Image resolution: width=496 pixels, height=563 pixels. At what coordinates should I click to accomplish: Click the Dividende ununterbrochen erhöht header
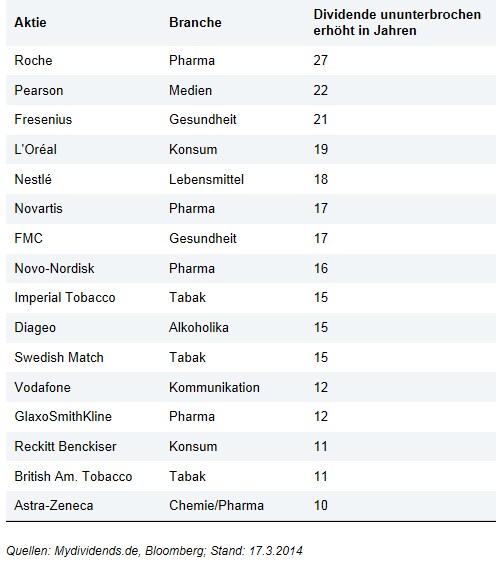point(397,23)
